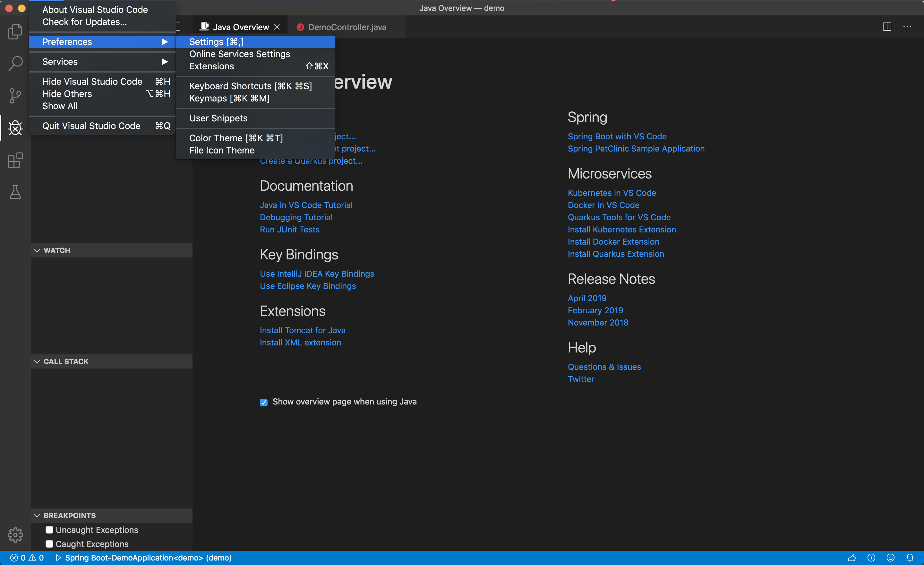The width and height of the screenshot is (924, 565).
Task: Choose Hide Visual Studio Code
Action: coord(102,82)
